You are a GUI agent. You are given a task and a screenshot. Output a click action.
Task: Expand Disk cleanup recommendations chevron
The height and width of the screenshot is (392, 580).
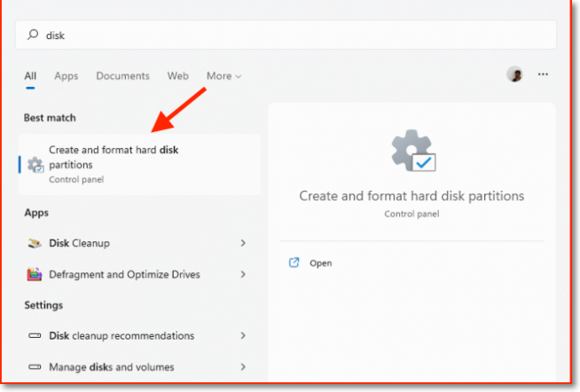(243, 336)
